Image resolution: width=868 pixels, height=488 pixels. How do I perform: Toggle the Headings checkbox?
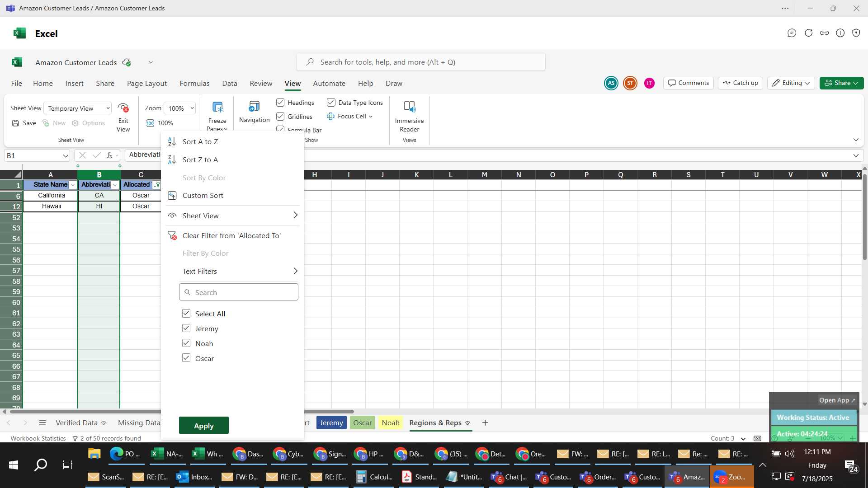tap(280, 103)
